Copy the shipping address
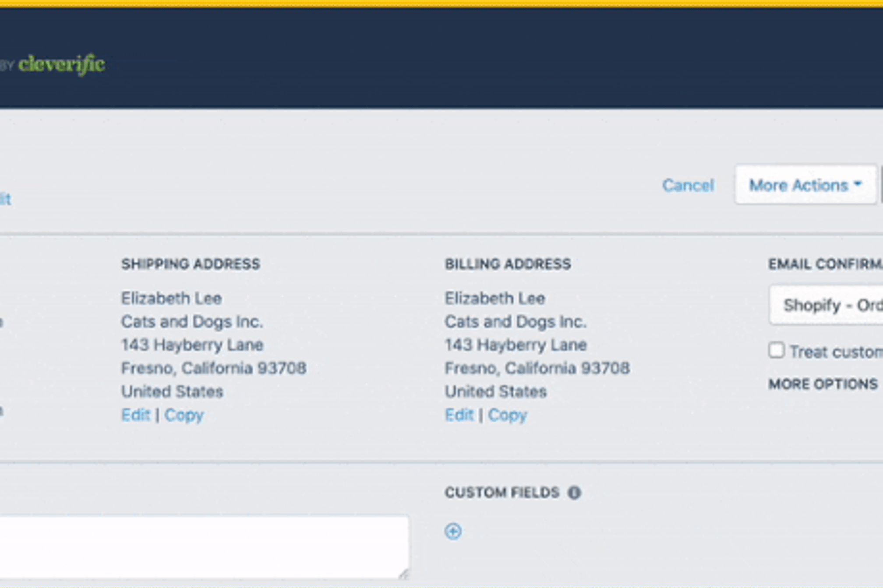Image resolution: width=883 pixels, height=588 pixels. [184, 415]
